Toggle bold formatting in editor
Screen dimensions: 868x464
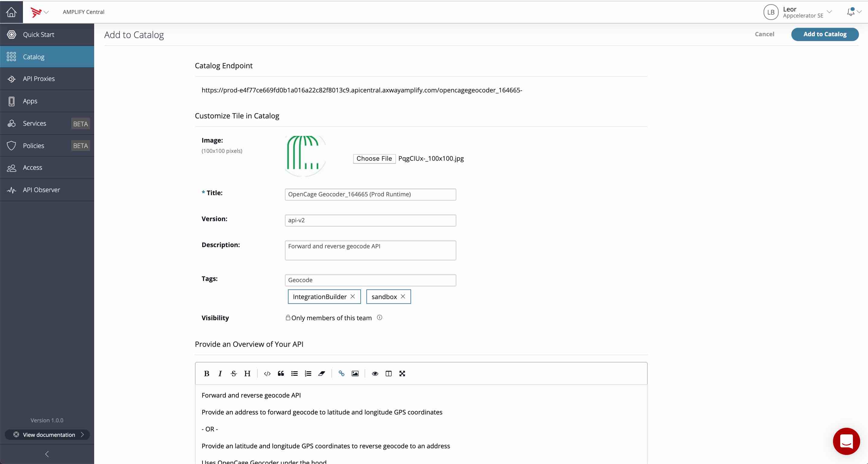coord(206,373)
